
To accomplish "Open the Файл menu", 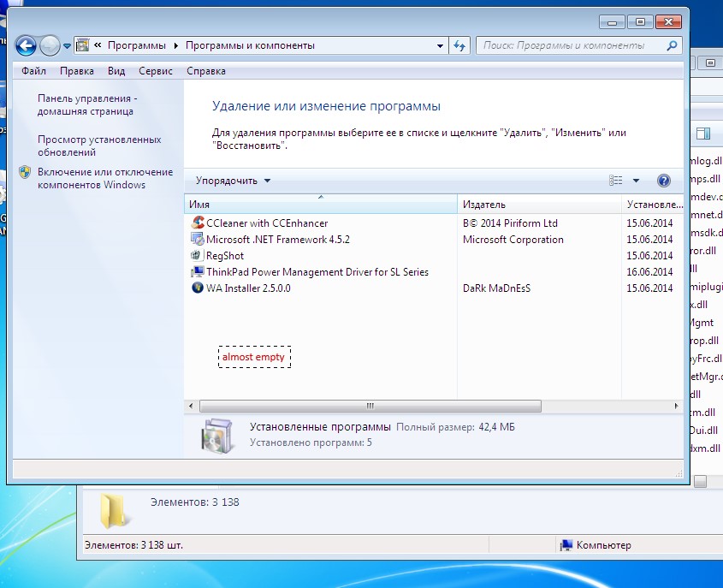I will [33, 71].
